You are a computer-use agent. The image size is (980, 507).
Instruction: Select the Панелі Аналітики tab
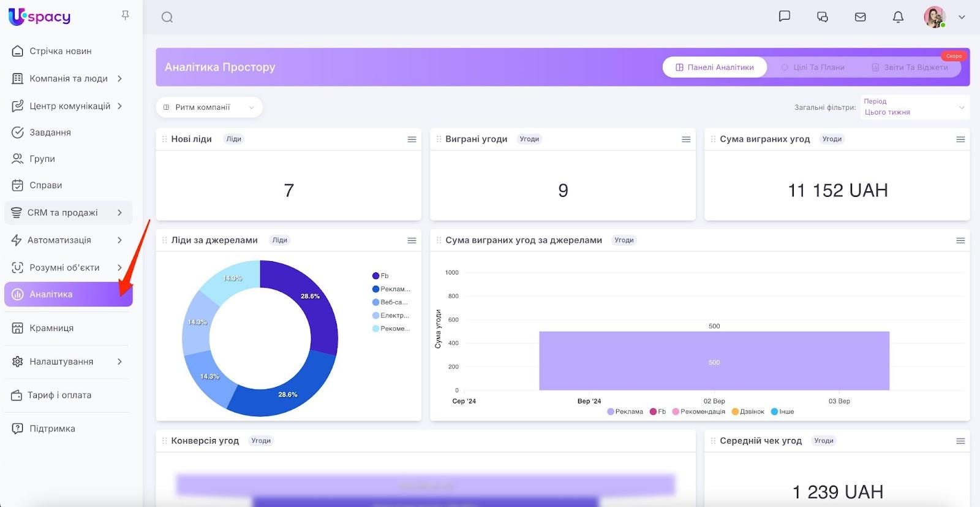[x=714, y=67]
